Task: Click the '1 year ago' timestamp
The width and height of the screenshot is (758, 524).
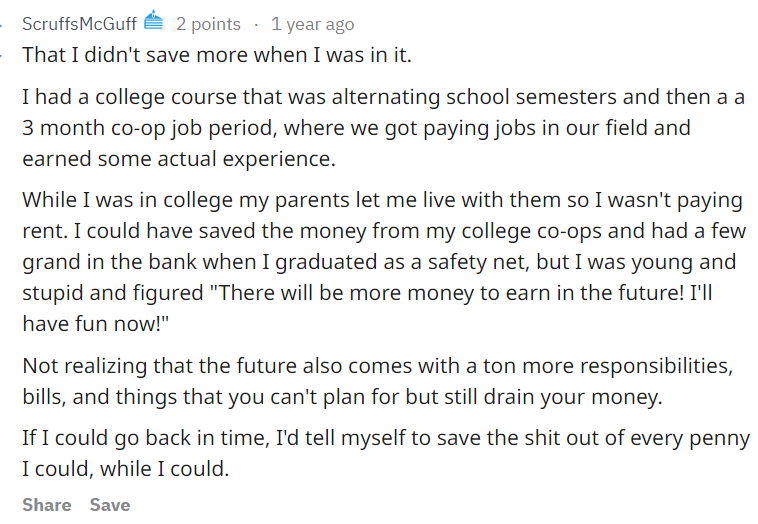Action: [312, 23]
